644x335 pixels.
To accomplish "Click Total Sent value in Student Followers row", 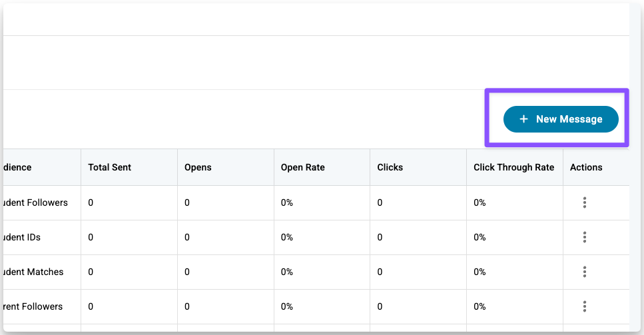I will click(x=91, y=202).
